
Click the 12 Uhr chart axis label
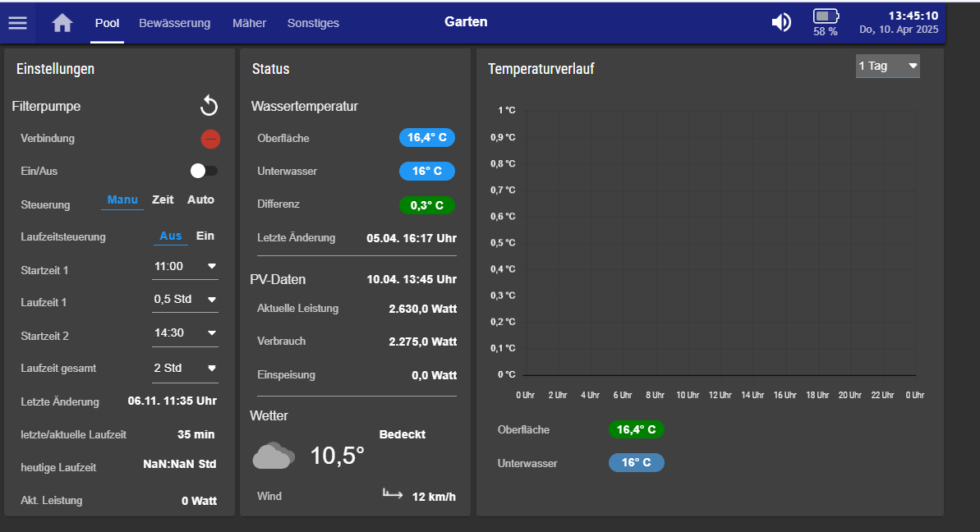(720, 395)
